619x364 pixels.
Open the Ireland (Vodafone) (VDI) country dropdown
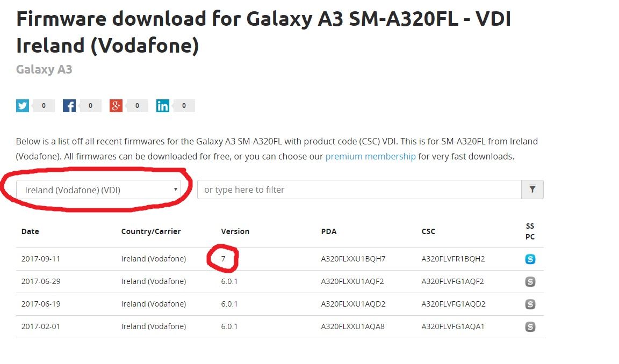pos(99,190)
